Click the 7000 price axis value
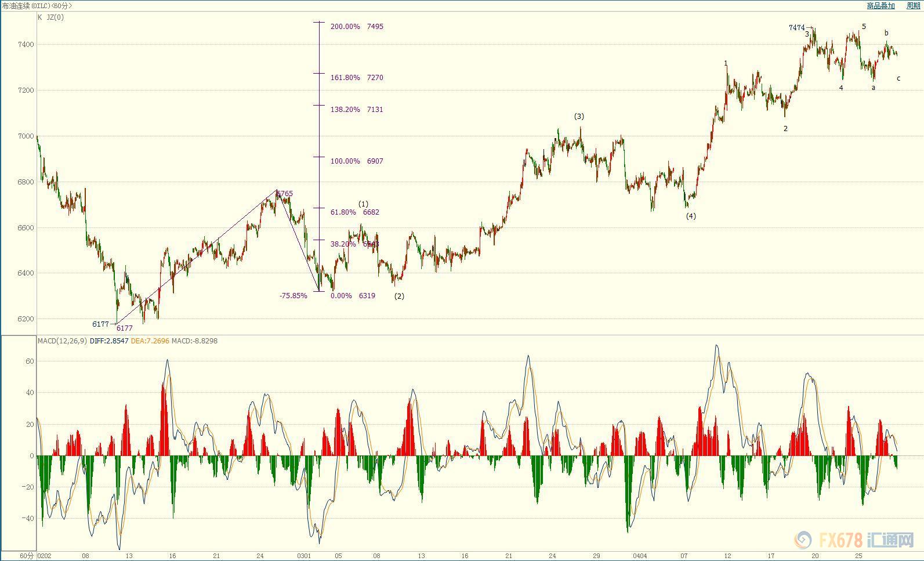This screenshot has height=561, width=924. click(26, 136)
